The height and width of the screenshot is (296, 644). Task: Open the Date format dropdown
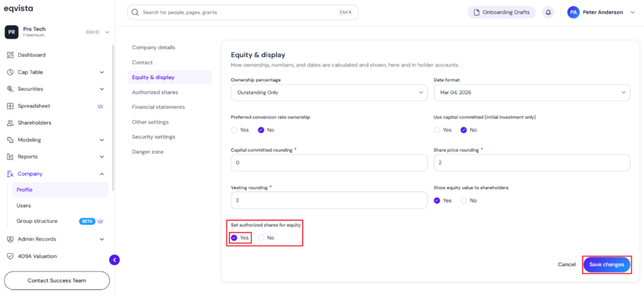coord(532,93)
